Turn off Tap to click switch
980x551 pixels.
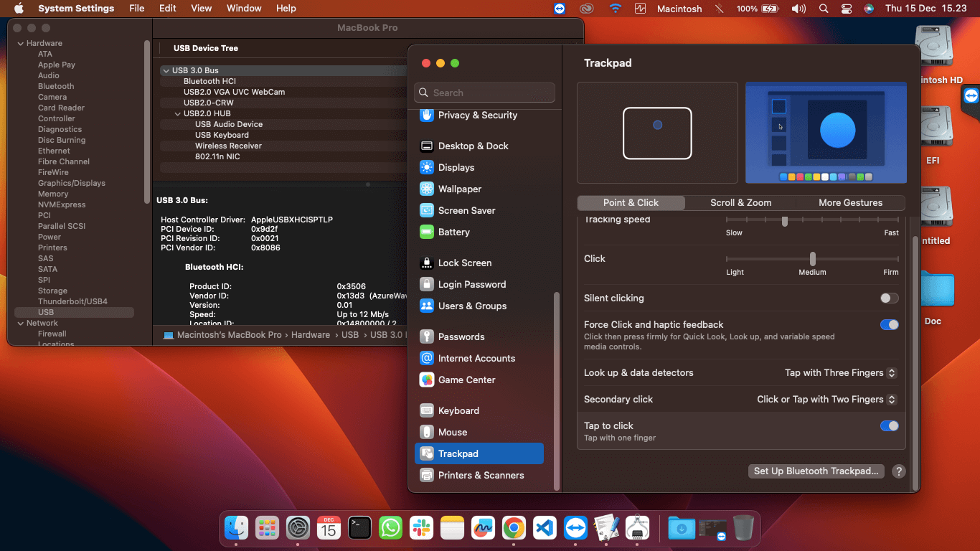889,425
